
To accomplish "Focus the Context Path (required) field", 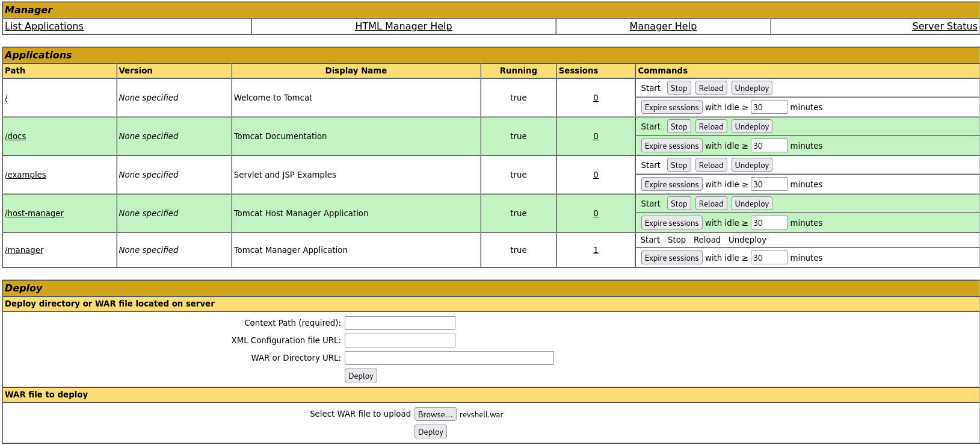I will click(x=399, y=323).
